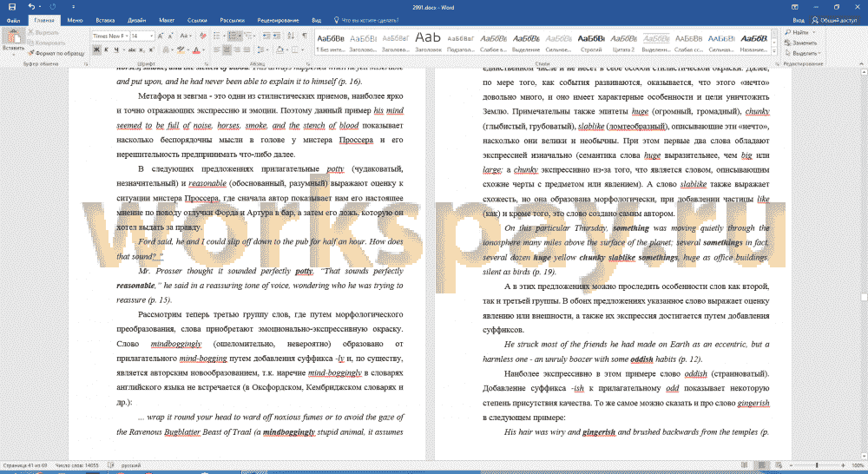The image size is (868, 474).
Task: Apply 'Строгий' style from gallery
Action: click(590, 43)
